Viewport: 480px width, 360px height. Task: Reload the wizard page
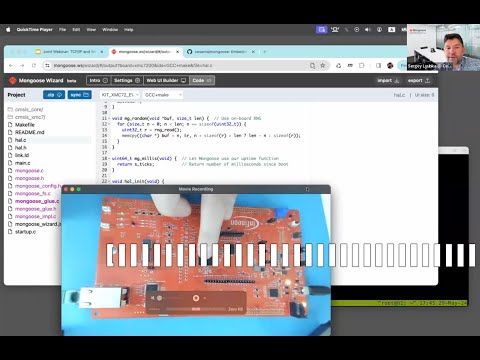pos(34,65)
